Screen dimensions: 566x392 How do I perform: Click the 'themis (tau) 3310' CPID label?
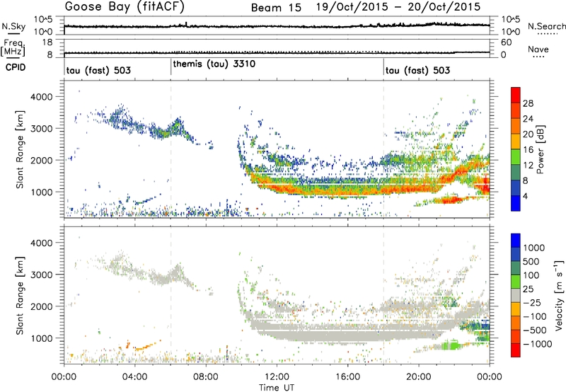pyautogui.click(x=214, y=64)
